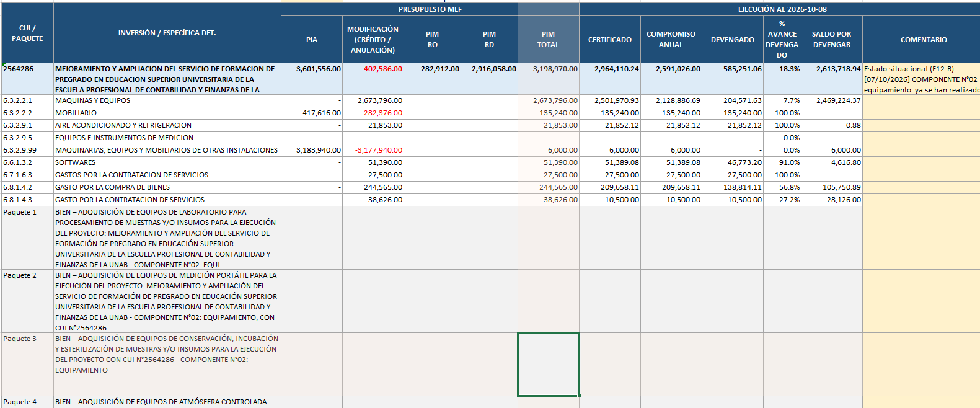Click the code cell 6.8.1.4.3
Viewport: 980px width, 408px height.
point(27,200)
